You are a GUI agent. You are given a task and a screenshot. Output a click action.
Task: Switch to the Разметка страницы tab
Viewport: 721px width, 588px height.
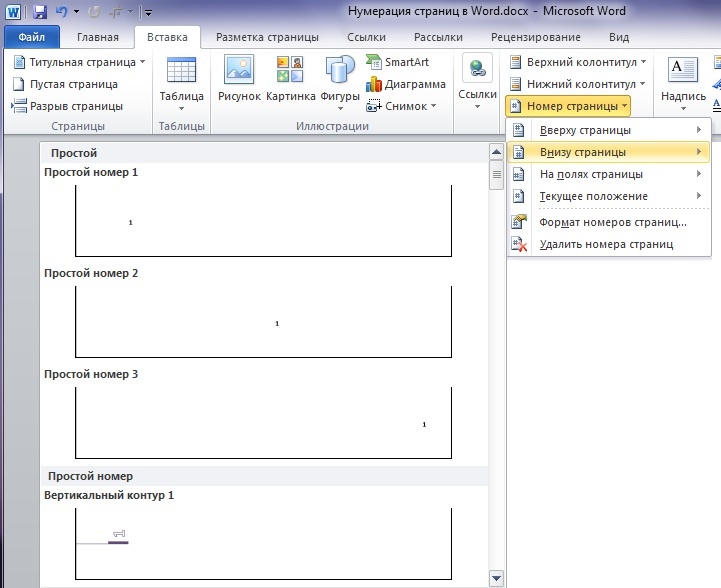pos(267,37)
